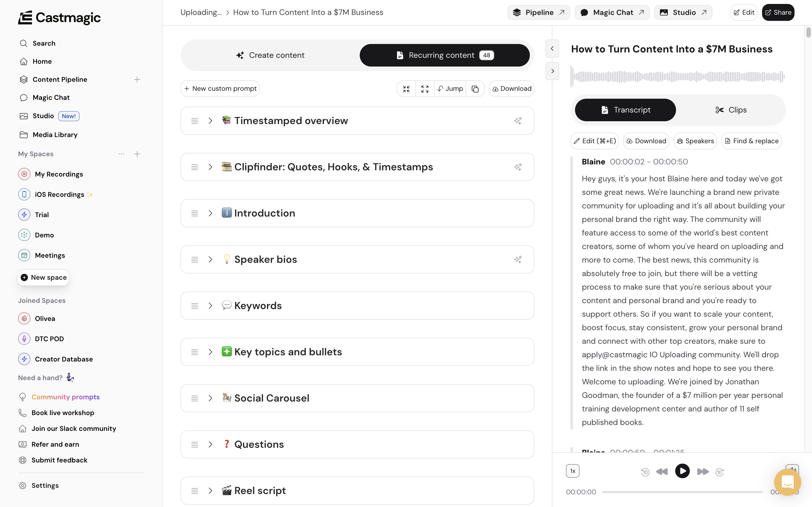Expand the Clipfinder section
This screenshot has height=507, width=812.
[x=210, y=167]
